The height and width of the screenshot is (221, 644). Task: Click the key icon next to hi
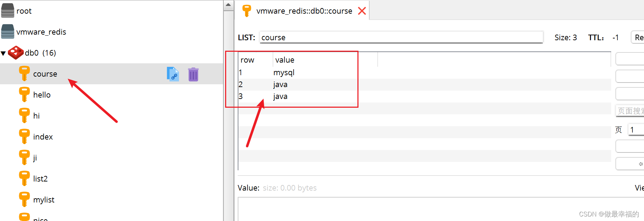[x=24, y=116]
